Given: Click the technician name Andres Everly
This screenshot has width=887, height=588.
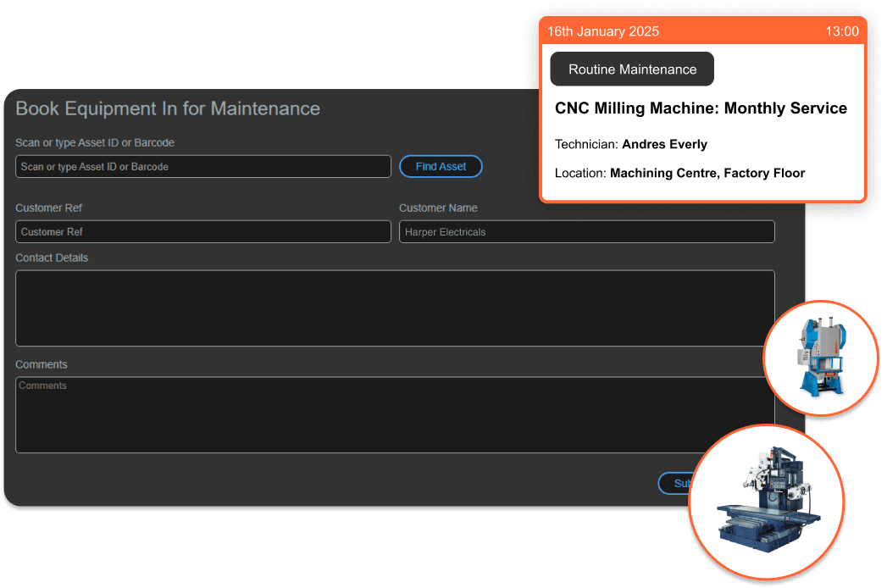Looking at the screenshot, I should [664, 144].
